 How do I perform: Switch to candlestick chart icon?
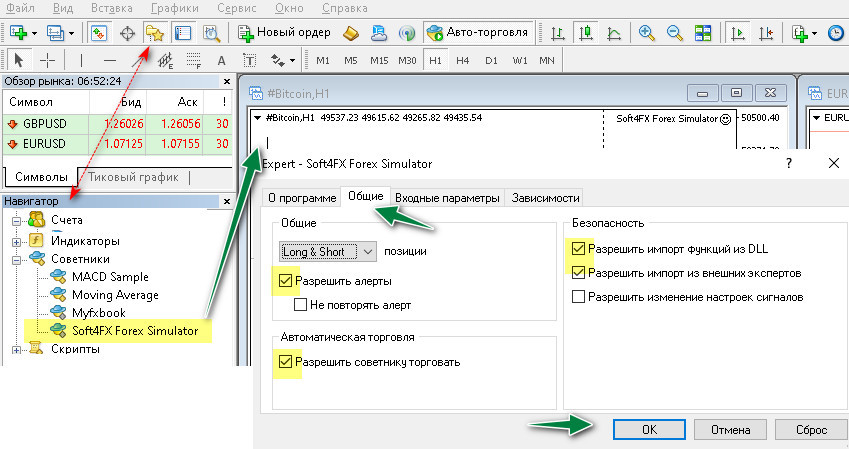coord(585,33)
